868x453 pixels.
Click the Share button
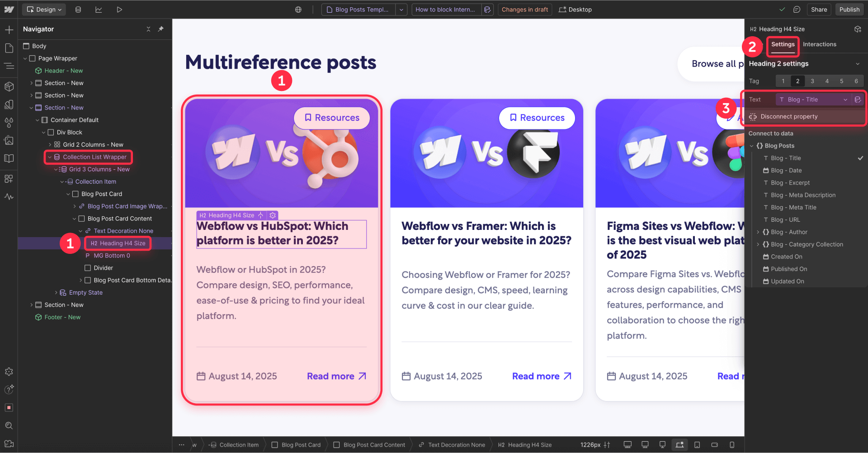819,10
